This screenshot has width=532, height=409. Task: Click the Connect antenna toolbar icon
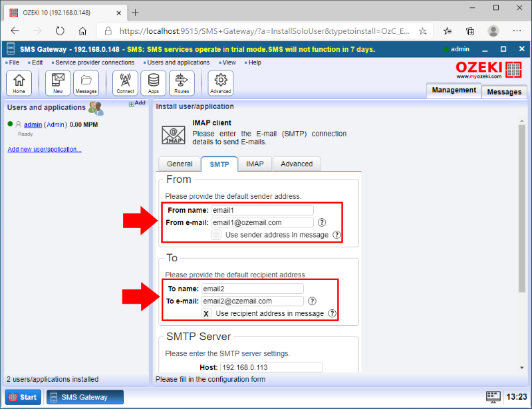click(x=125, y=83)
